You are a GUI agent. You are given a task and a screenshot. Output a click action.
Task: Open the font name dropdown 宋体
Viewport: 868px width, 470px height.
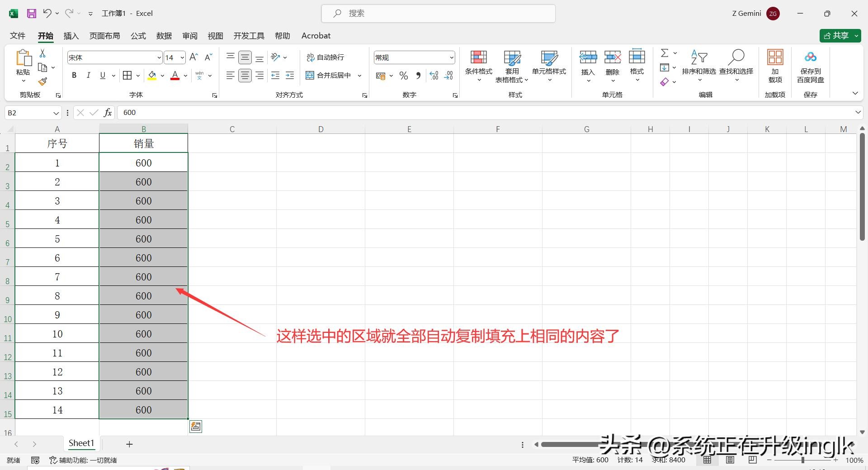click(x=159, y=57)
